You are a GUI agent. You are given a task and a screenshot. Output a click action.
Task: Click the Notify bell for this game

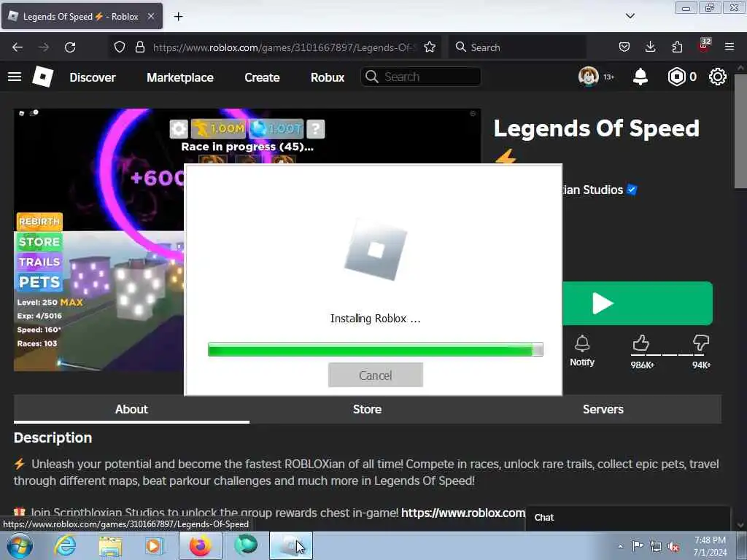pos(582,351)
